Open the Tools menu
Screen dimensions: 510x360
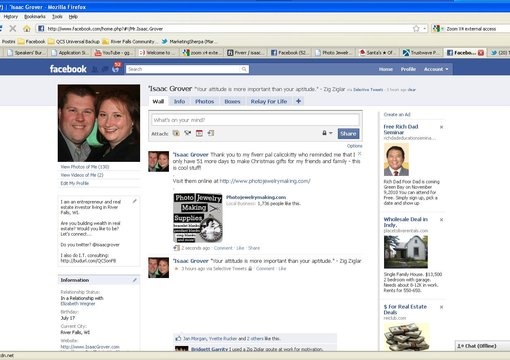(x=57, y=16)
